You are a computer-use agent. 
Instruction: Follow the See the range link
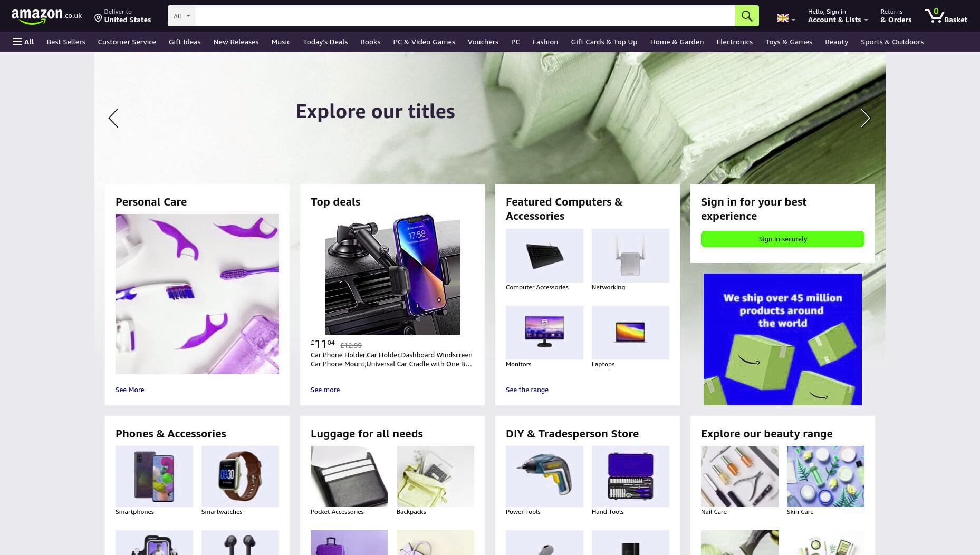pyautogui.click(x=527, y=390)
